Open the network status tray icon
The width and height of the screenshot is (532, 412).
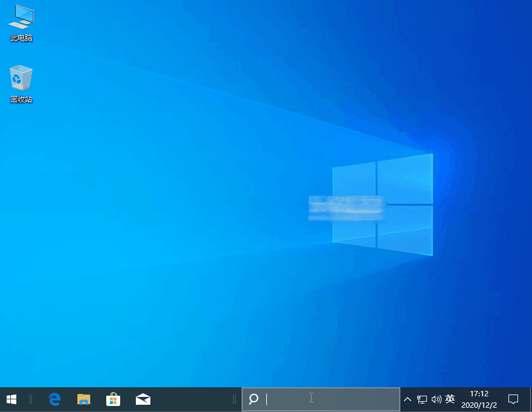[x=421, y=399]
